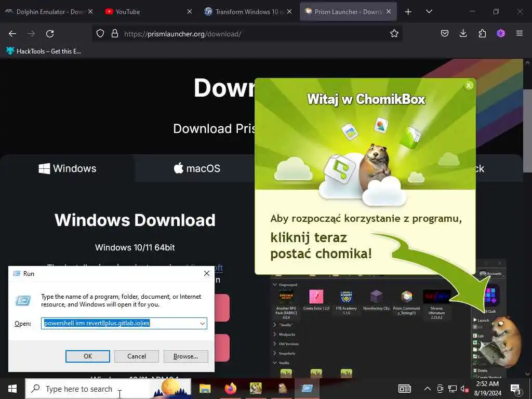Expand Modpacks group in launcher preview
The width and height of the screenshot is (532, 399).
tap(274, 334)
